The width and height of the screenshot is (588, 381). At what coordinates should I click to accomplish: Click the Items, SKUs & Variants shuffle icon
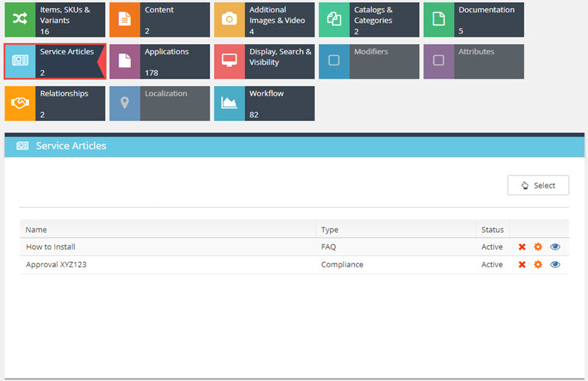(20, 19)
